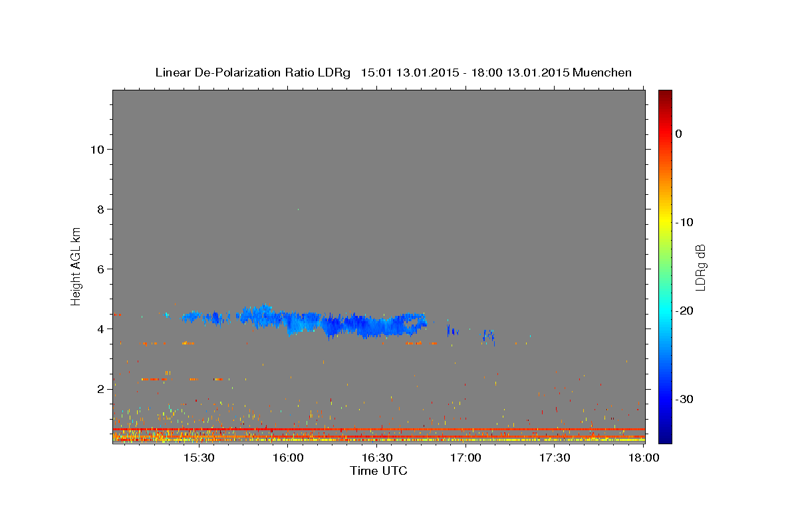This screenshot has height=532, width=798.
Task: Click the colorbar tick label -10
Action: click(684, 222)
